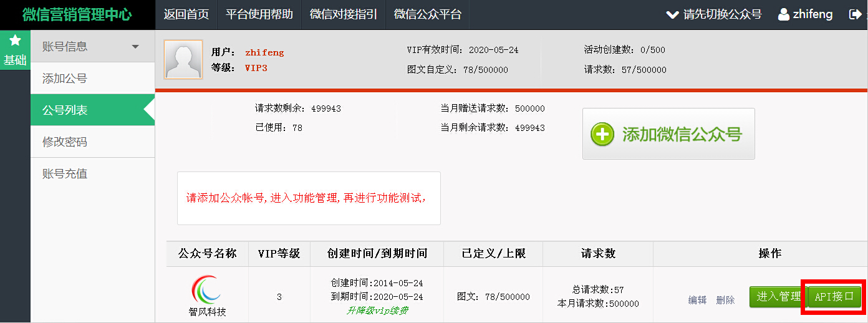
Task: Open 返回首页 in the top navigation
Action: 186,14
